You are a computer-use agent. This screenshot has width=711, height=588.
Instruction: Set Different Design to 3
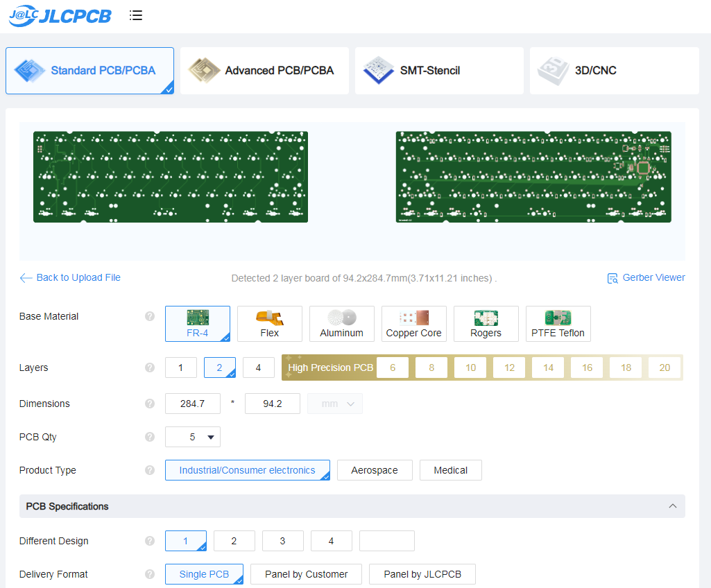283,541
